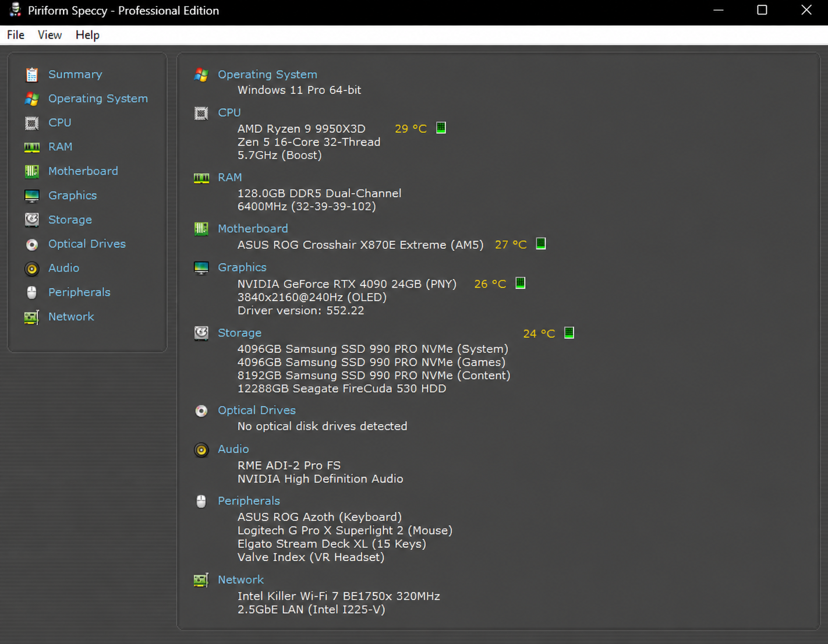Click the Storage heading link in summary
828x644 pixels.
coord(240,333)
